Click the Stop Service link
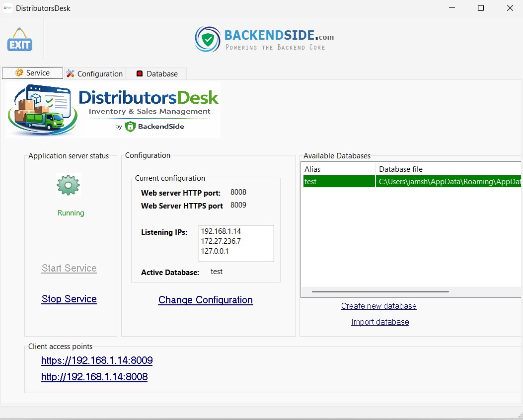This screenshot has width=523, height=420. 69,299
